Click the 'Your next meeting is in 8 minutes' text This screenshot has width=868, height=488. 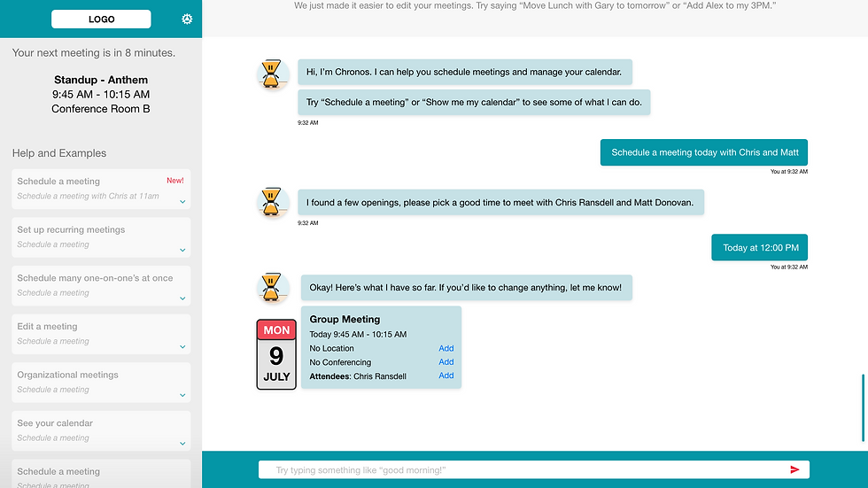pos(94,53)
